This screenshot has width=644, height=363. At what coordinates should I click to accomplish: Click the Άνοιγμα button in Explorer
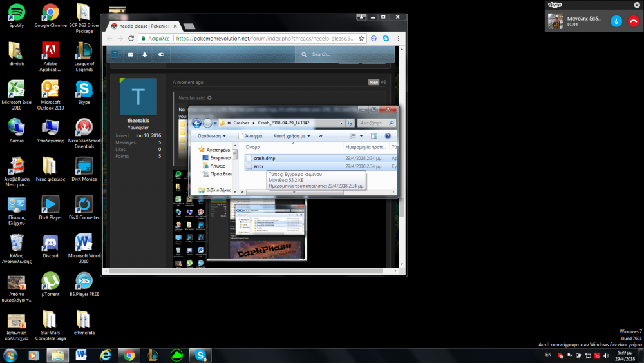pos(250,136)
